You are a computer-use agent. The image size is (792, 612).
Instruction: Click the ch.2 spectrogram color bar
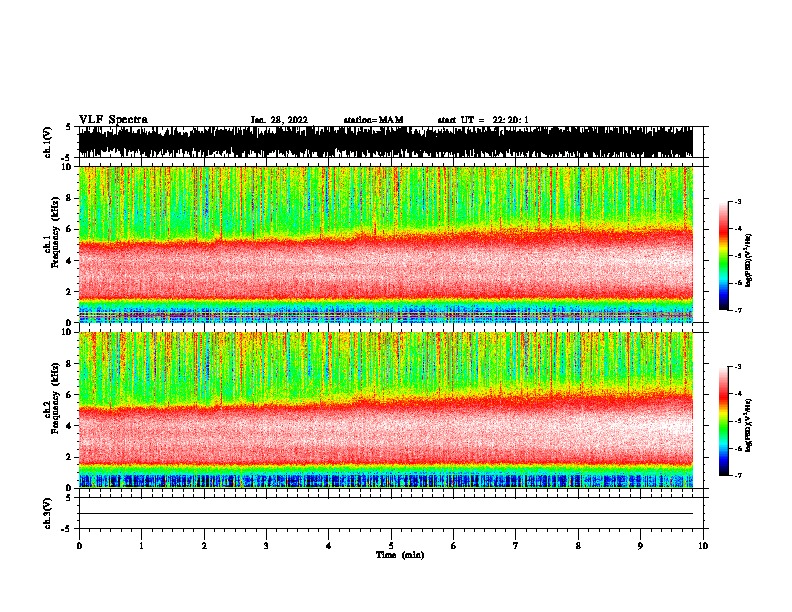click(x=723, y=421)
